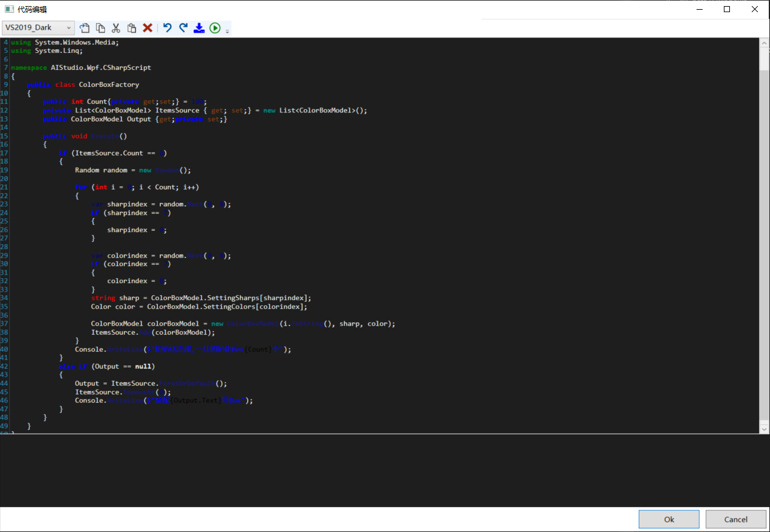770x532 pixels.
Task: Click the red X delete icon
Action: pos(148,28)
